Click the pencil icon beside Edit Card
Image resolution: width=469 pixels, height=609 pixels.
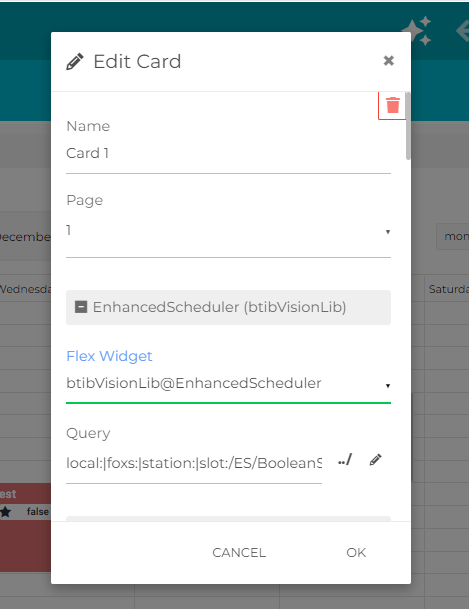coord(75,61)
